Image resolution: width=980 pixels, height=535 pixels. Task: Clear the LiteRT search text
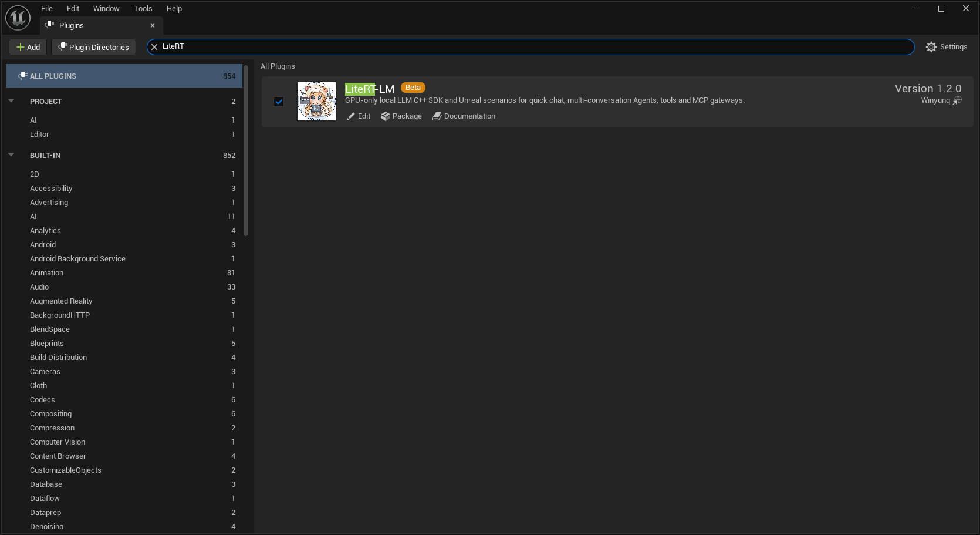click(154, 47)
